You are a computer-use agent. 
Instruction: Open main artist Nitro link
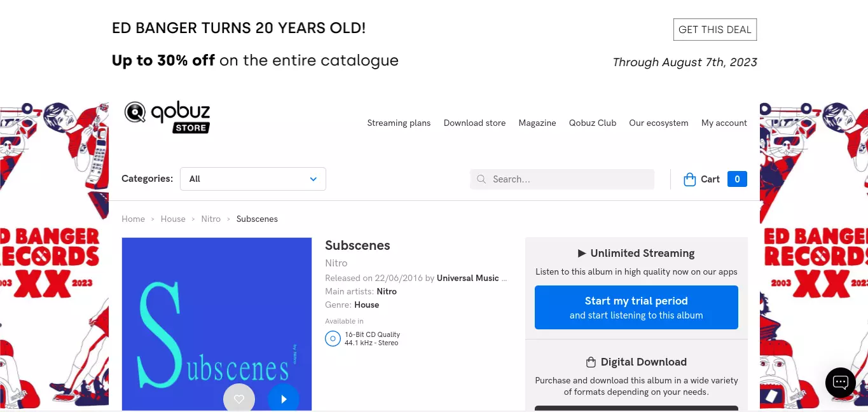pyautogui.click(x=387, y=291)
